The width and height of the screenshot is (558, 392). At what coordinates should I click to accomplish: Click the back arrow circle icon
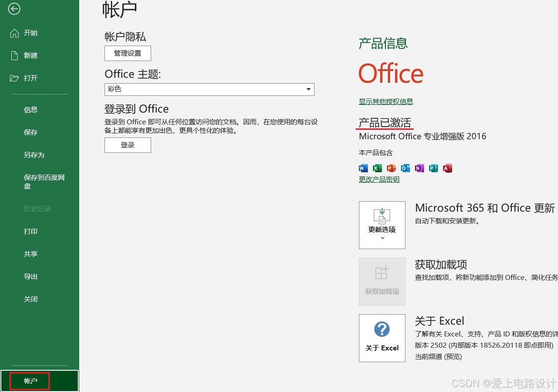click(x=14, y=9)
